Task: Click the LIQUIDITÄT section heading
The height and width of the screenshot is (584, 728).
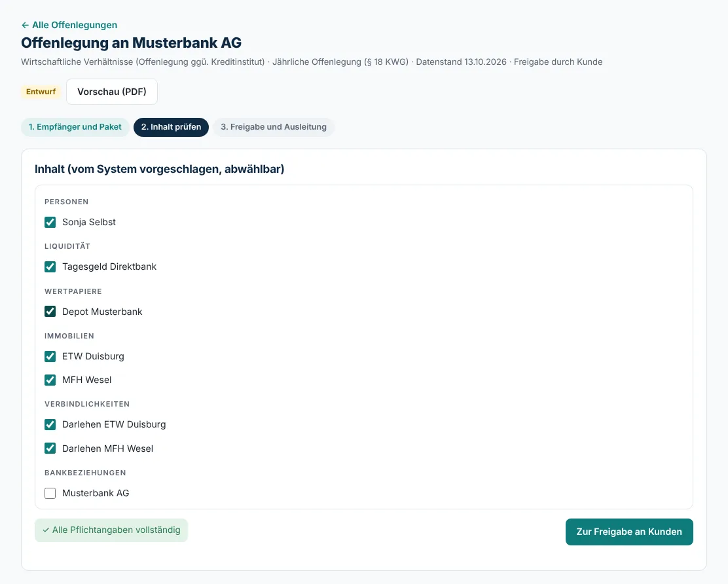Action: 67,246
